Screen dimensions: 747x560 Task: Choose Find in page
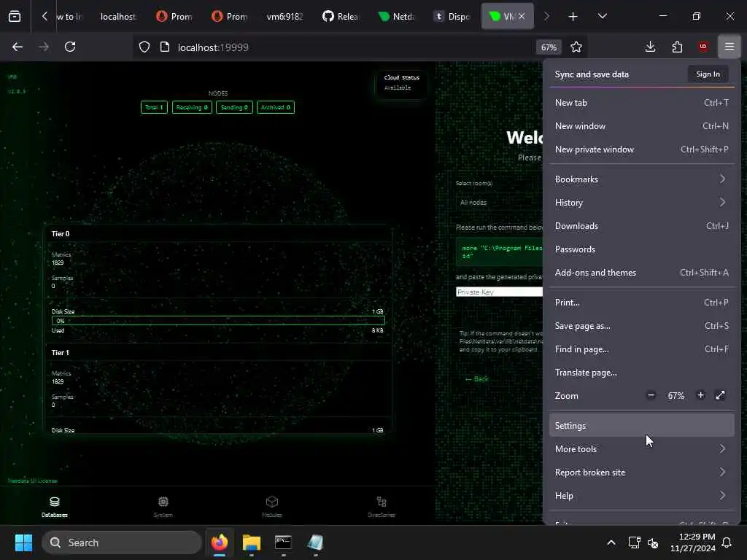pos(642,349)
